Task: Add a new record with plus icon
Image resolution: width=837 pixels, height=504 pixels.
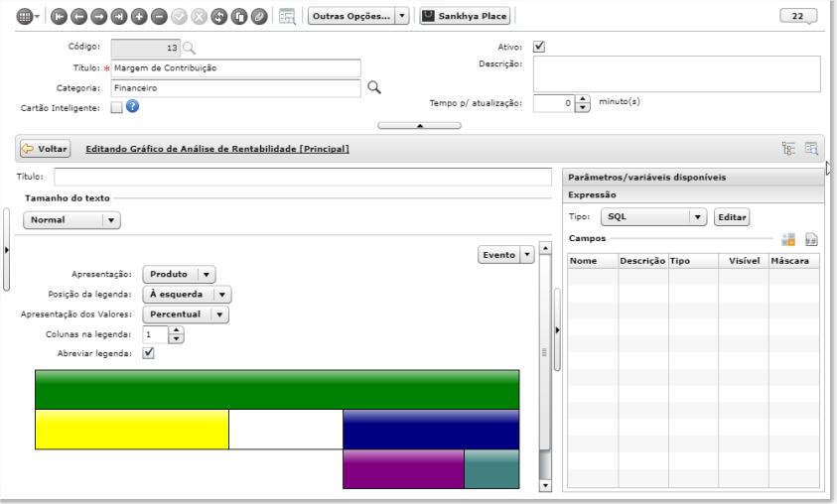Action: (x=139, y=17)
